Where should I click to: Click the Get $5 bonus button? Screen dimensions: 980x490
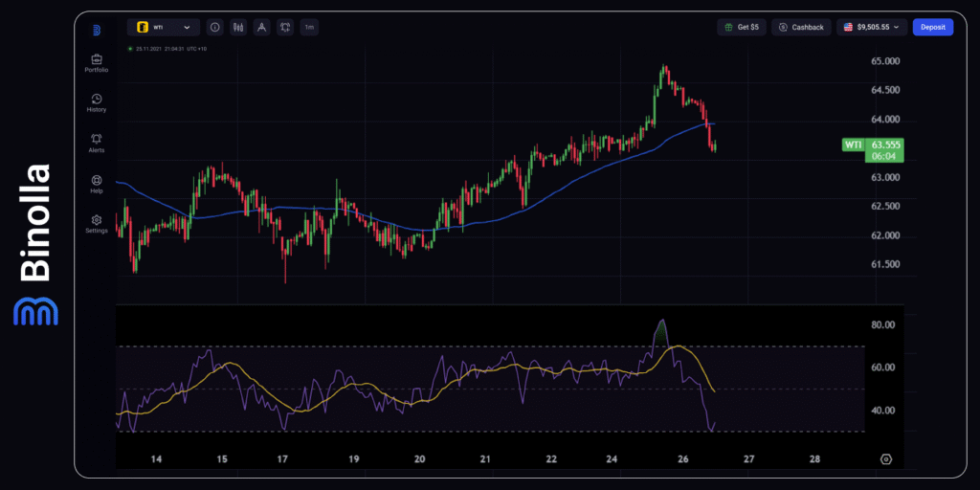point(742,28)
